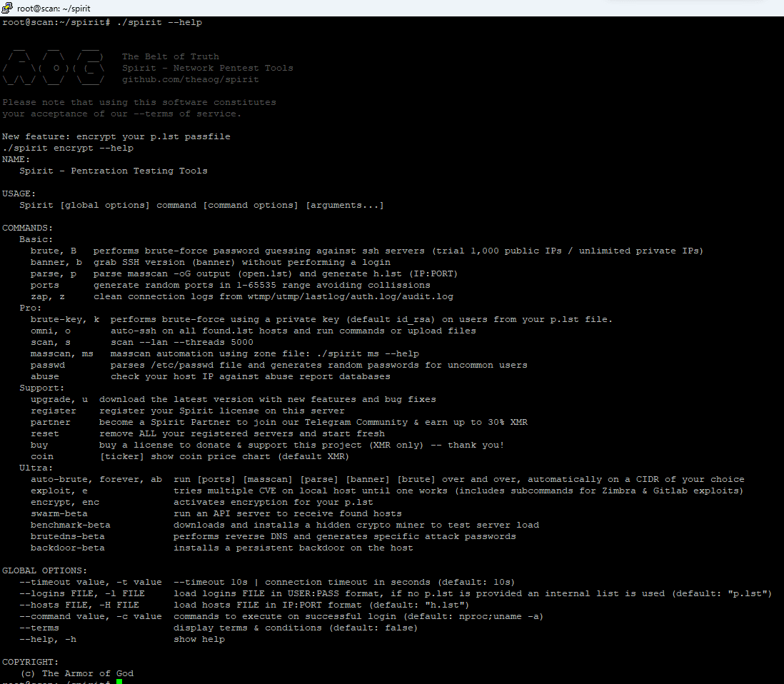Click the 'partner' command name
784x684 pixels.
pos(51,422)
